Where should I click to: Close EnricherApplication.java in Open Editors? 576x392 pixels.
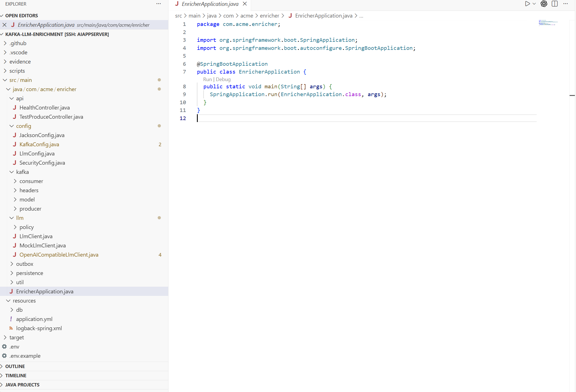(4, 25)
